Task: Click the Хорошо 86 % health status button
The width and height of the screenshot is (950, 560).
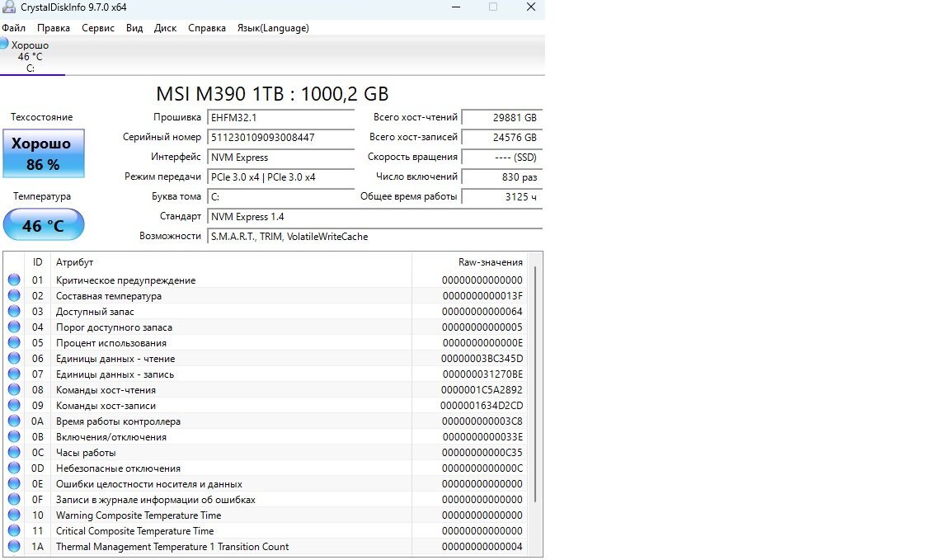Action: pos(44,153)
